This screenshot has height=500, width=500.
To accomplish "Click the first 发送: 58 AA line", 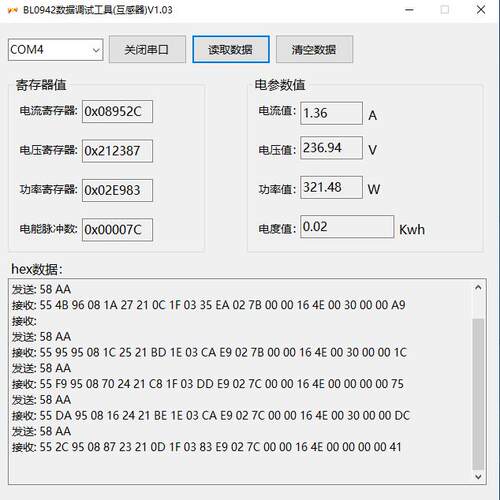I will tap(41, 289).
